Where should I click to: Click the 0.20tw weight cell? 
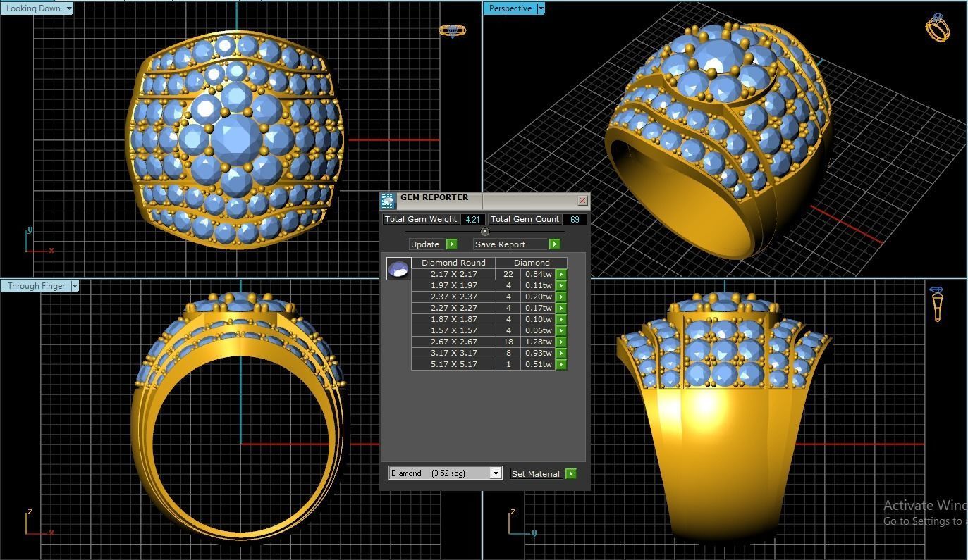click(539, 297)
